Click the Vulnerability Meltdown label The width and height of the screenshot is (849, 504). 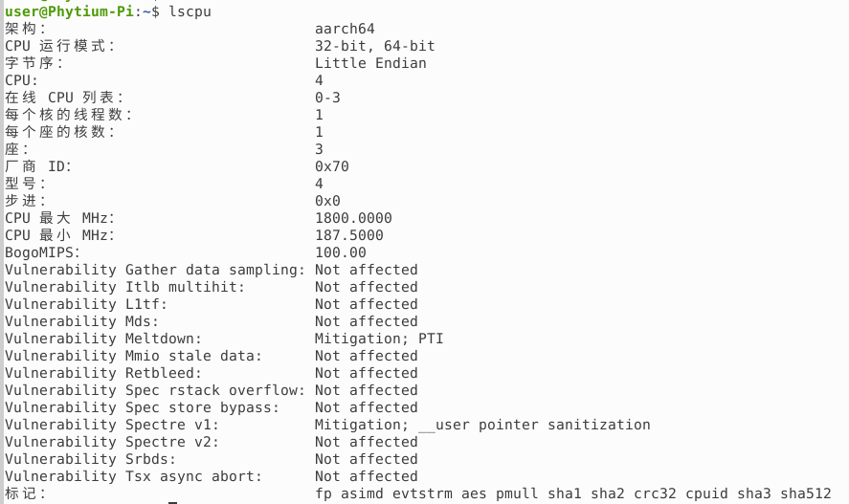pos(102,340)
